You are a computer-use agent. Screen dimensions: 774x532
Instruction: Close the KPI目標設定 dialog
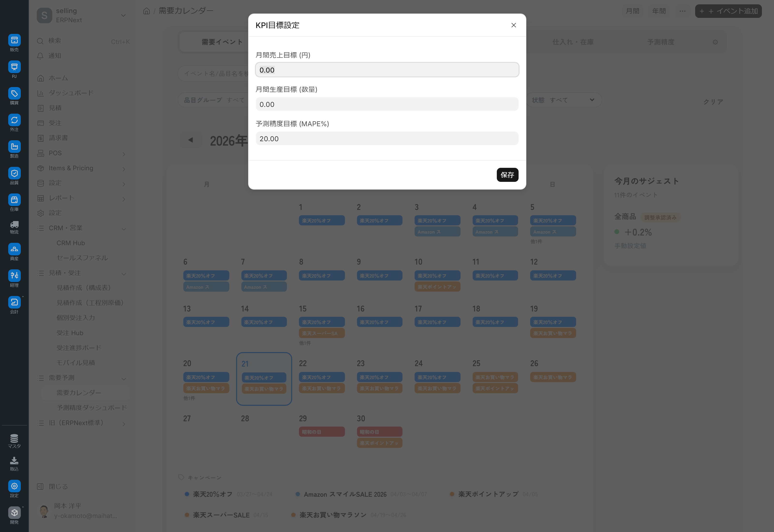tap(514, 25)
